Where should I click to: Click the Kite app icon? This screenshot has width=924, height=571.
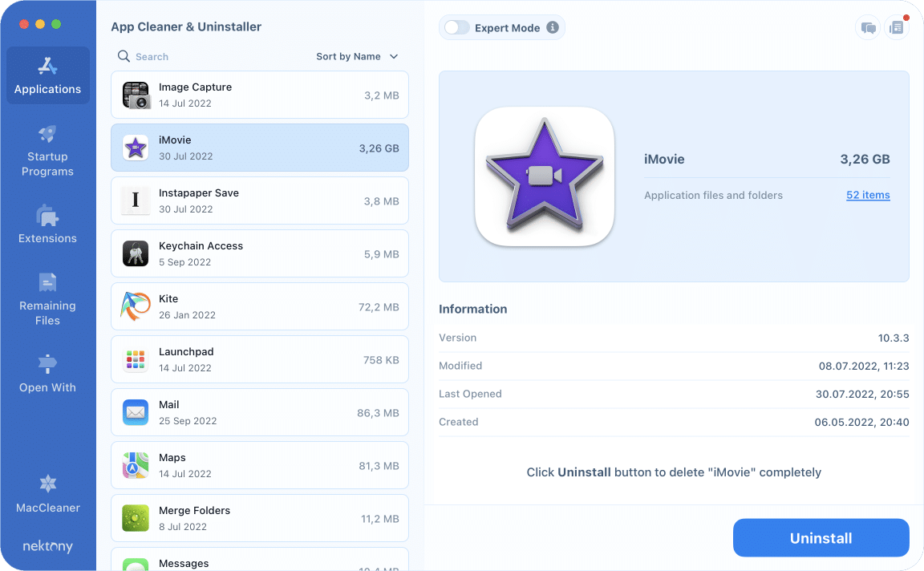point(136,306)
